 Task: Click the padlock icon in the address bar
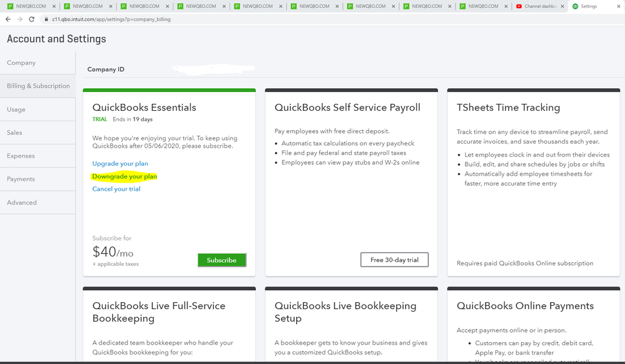coord(46,19)
